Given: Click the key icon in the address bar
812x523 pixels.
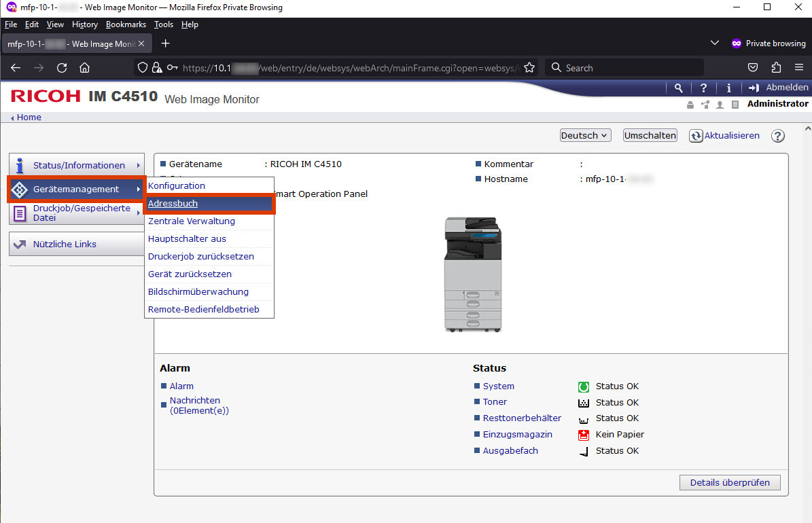Looking at the screenshot, I should tap(173, 68).
